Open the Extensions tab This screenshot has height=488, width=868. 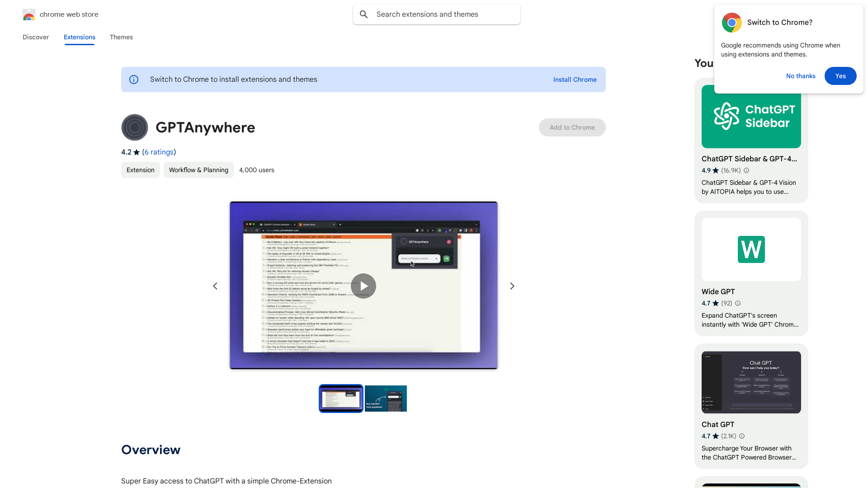[x=80, y=37]
